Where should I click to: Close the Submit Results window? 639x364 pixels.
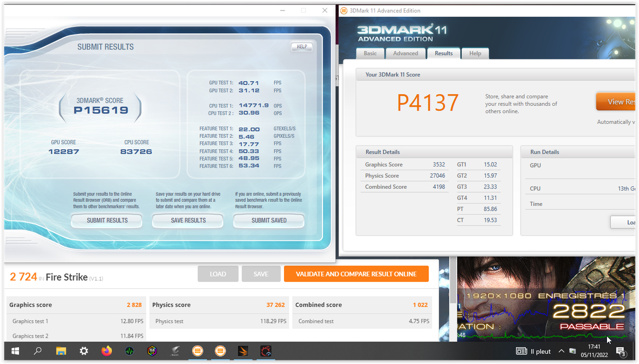point(325,10)
